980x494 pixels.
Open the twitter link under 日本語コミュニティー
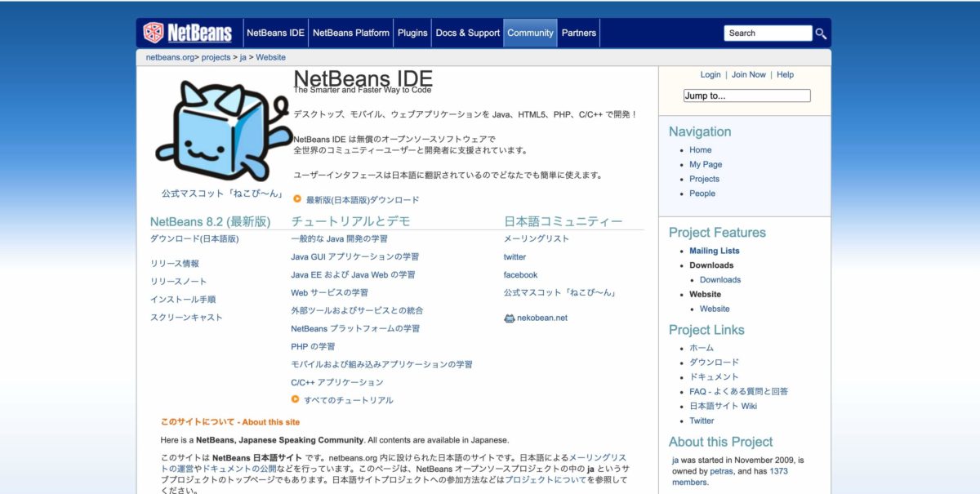tap(514, 257)
